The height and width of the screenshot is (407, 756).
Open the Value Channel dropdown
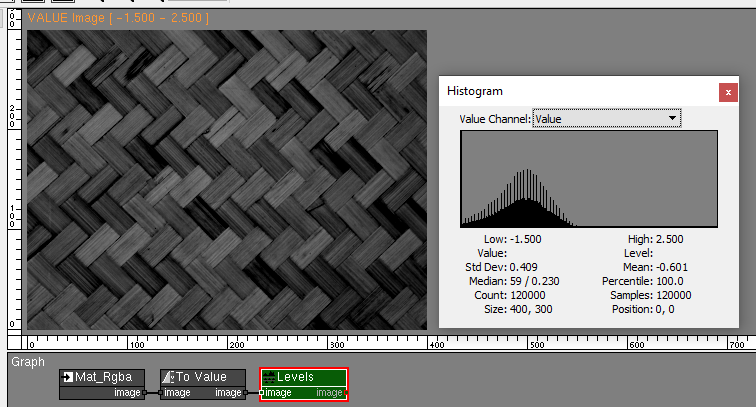[x=606, y=119]
